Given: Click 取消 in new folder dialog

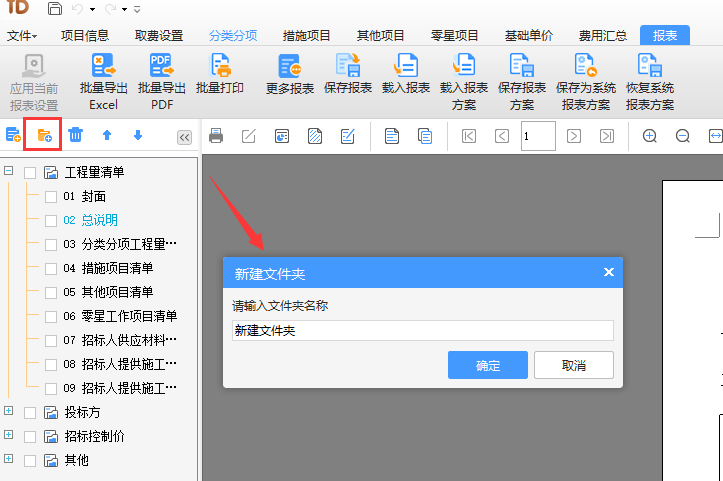Looking at the screenshot, I should pyautogui.click(x=574, y=365).
